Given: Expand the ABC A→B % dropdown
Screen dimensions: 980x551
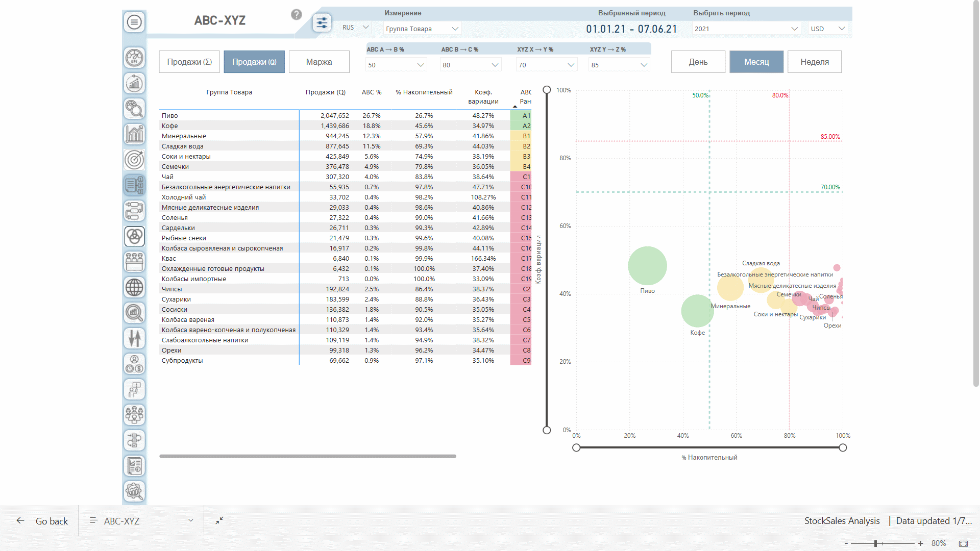Looking at the screenshot, I should click(396, 65).
